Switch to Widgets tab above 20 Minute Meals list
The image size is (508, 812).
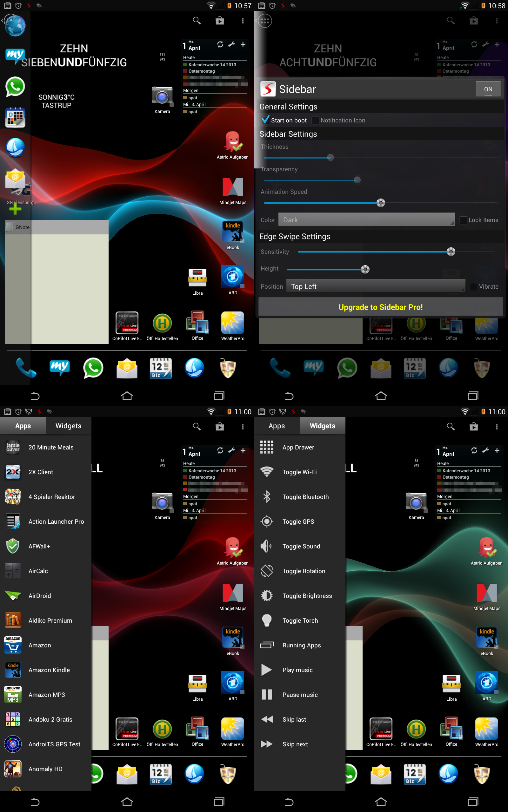69,425
